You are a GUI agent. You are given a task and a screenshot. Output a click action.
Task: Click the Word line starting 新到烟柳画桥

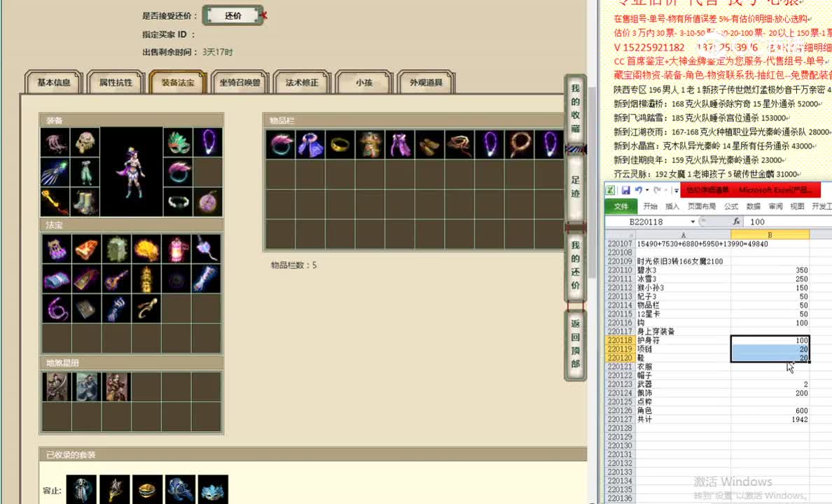pos(717,104)
